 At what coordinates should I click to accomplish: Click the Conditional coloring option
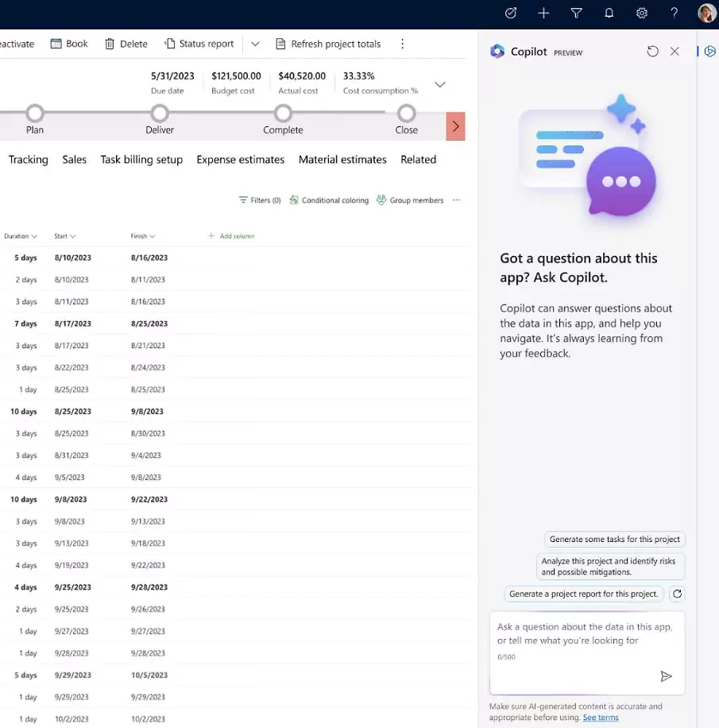(x=329, y=200)
